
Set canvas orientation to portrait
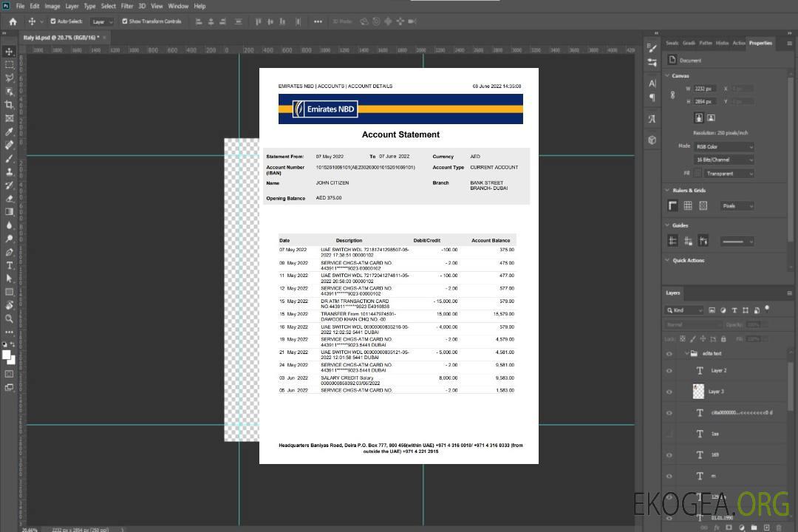699,118
